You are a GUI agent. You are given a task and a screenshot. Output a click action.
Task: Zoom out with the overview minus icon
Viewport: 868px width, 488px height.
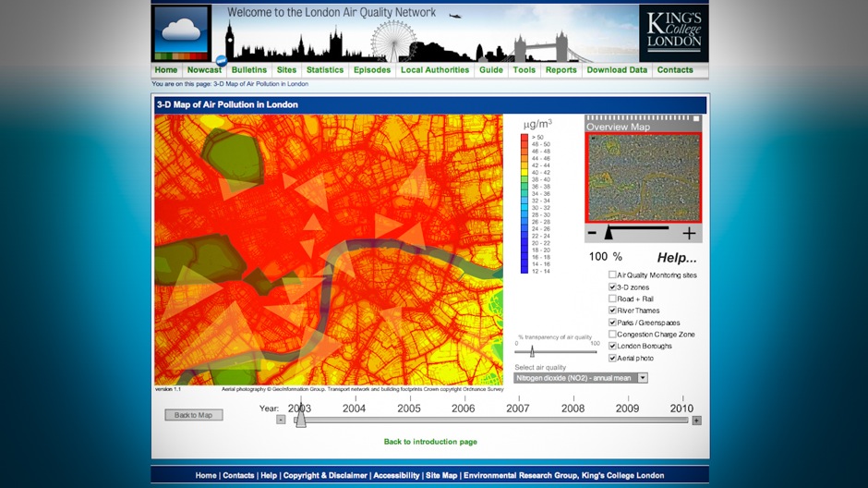592,234
